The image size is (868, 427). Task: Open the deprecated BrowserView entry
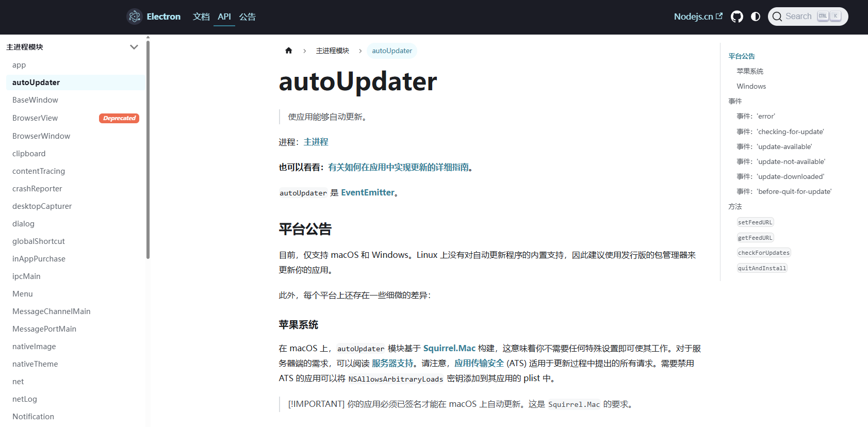75,118
